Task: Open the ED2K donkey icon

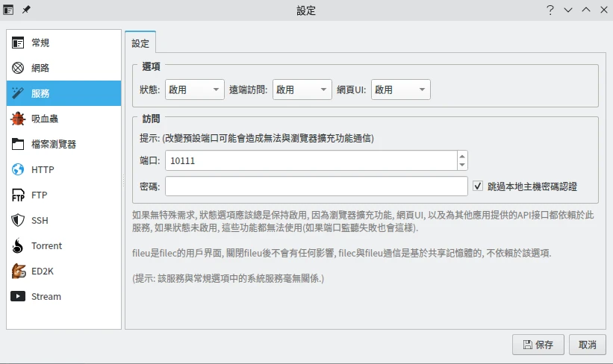Action: click(x=18, y=271)
